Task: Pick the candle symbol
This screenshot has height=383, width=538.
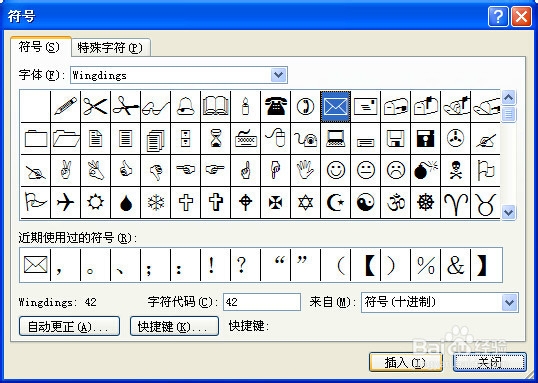Action: pos(245,106)
